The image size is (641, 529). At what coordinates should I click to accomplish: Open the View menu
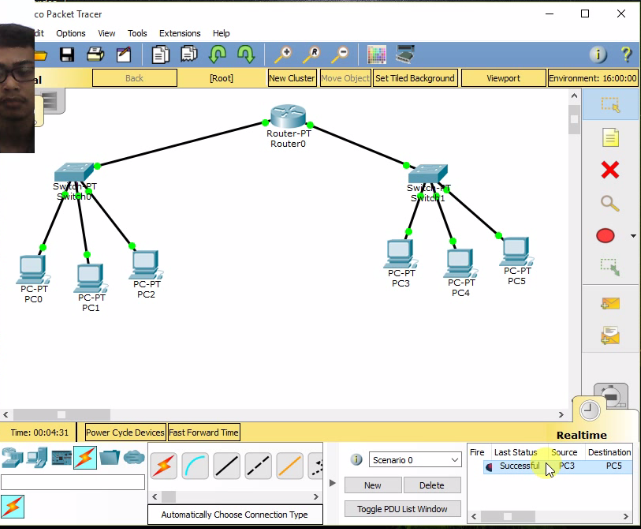tap(106, 33)
